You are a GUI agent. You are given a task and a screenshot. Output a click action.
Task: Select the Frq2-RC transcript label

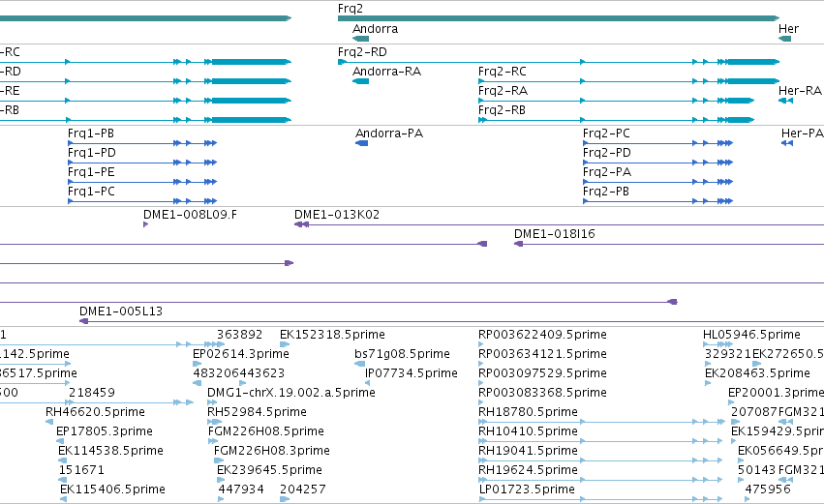coord(502,72)
